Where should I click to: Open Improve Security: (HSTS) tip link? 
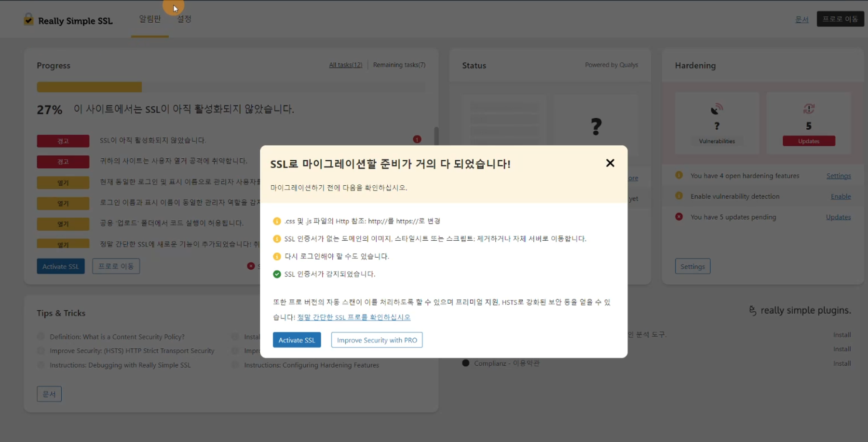click(132, 351)
